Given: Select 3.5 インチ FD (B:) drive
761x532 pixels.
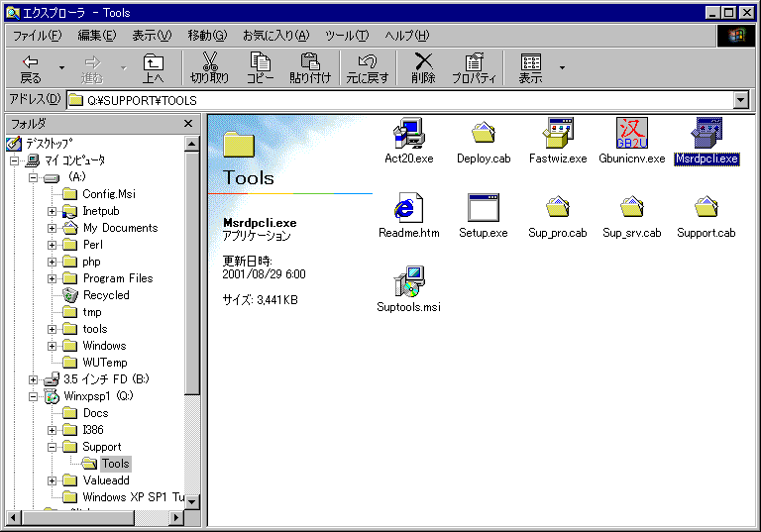Looking at the screenshot, I should (106, 379).
